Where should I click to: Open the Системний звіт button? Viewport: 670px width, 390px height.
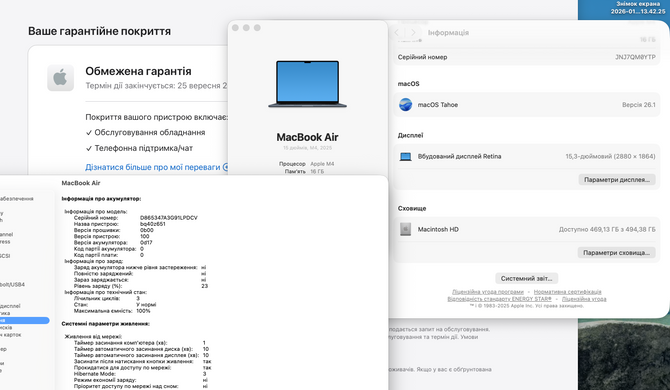pyautogui.click(x=526, y=279)
